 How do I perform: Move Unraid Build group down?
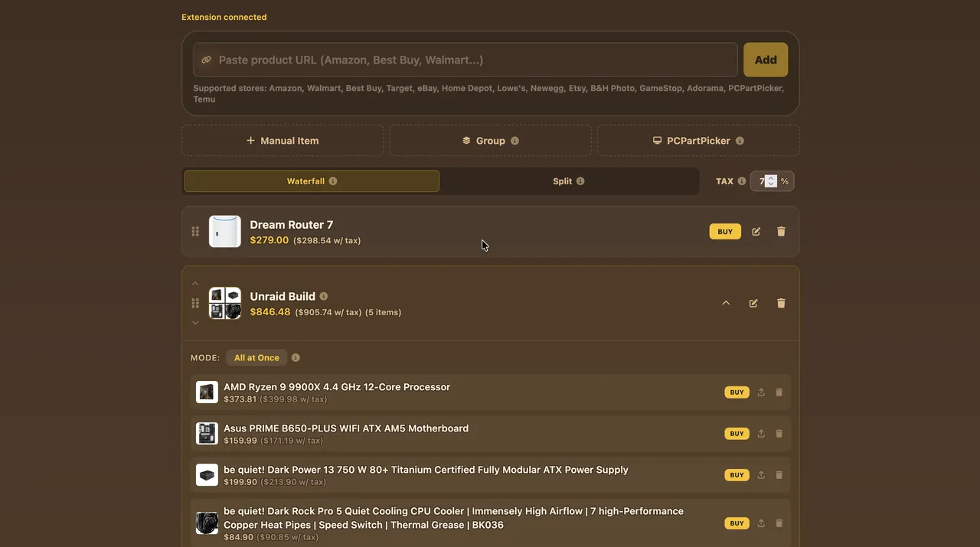pos(195,323)
